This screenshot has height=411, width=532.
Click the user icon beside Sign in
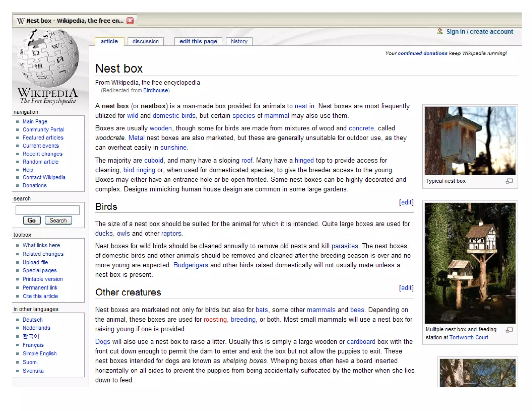click(x=440, y=31)
